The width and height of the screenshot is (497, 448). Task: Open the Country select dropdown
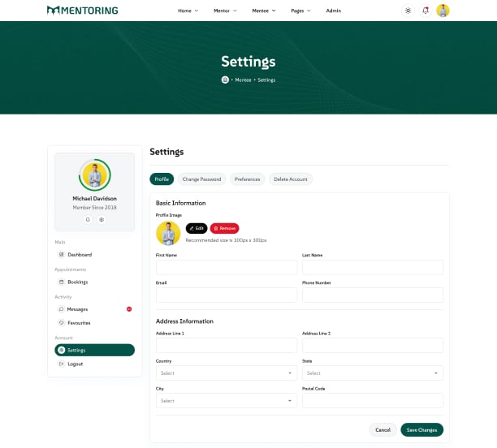(x=227, y=373)
